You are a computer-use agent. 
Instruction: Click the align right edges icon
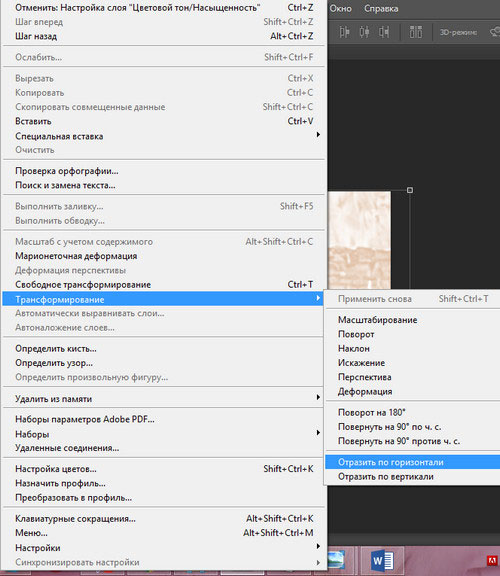[384, 32]
